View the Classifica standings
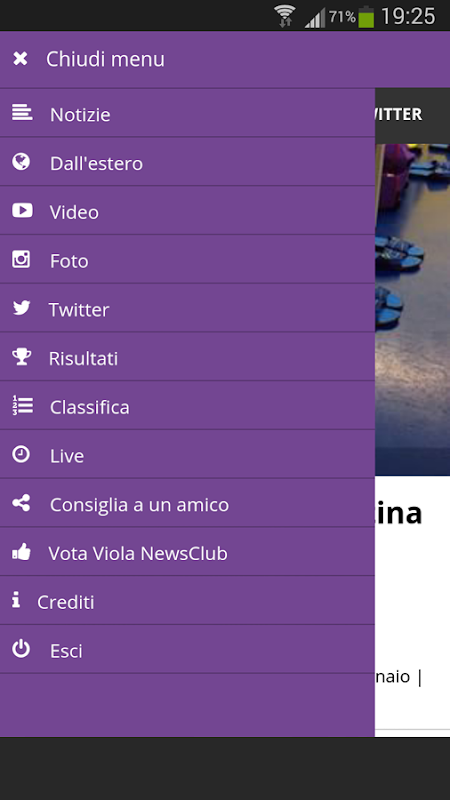The image size is (450, 800). pos(187,406)
